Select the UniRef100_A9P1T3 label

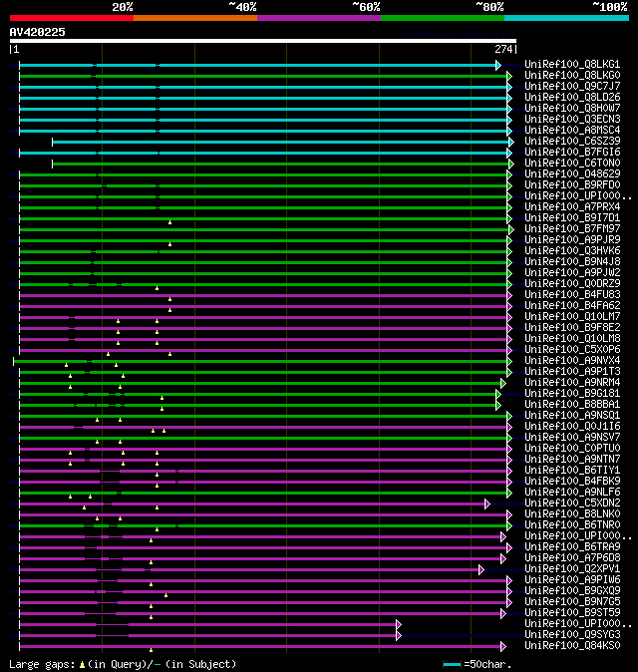click(572, 372)
